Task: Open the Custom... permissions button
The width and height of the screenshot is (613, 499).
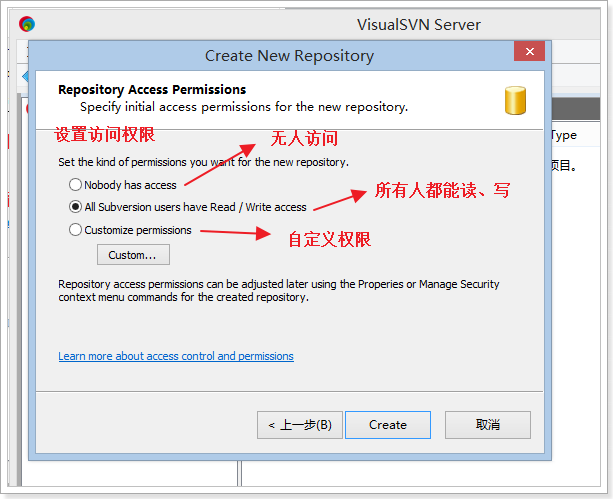Action: tap(133, 255)
